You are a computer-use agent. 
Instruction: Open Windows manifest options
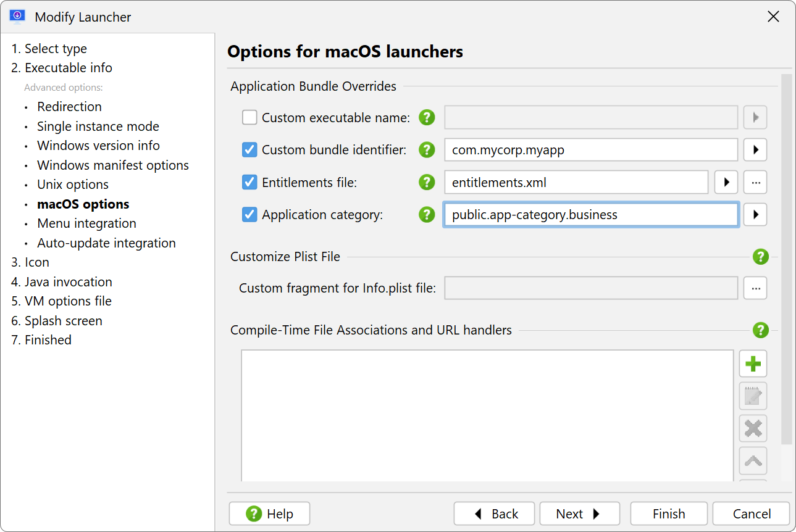(x=113, y=165)
